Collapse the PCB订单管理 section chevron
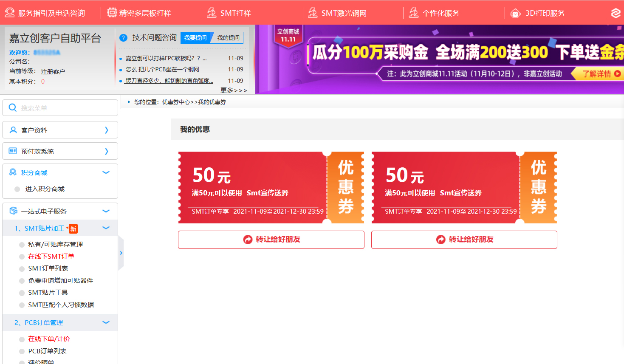 106,323
